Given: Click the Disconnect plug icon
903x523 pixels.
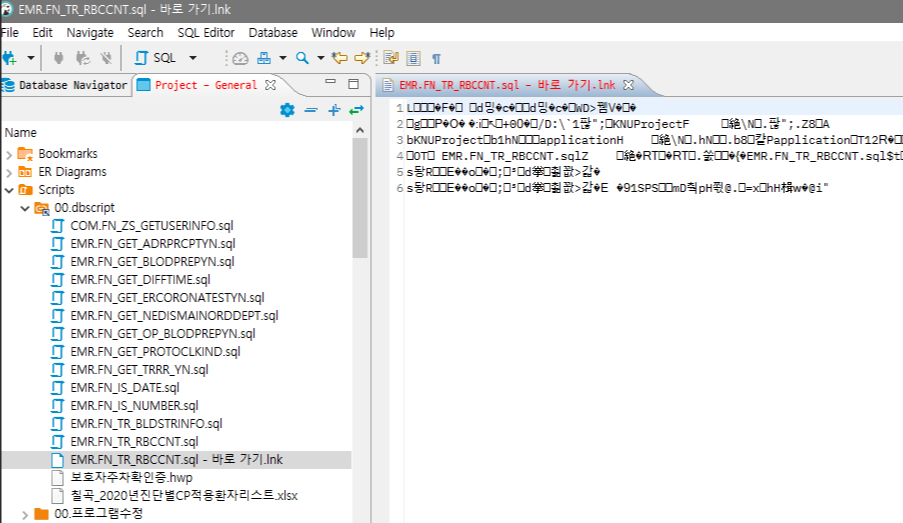Looking at the screenshot, I should coord(106,58).
